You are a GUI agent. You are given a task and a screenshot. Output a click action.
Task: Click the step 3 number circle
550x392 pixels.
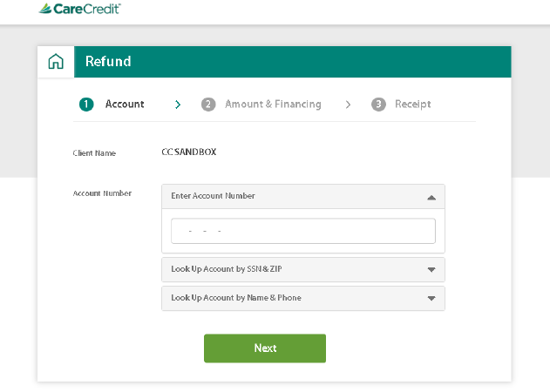coord(378,105)
